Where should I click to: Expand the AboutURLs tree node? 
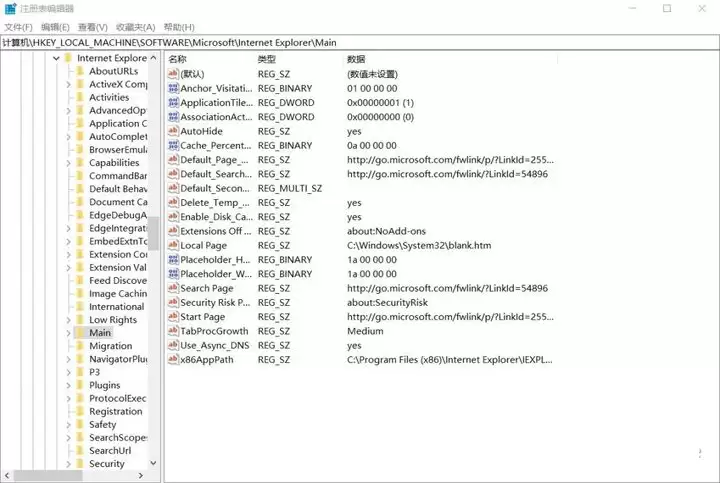[x=68, y=71]
